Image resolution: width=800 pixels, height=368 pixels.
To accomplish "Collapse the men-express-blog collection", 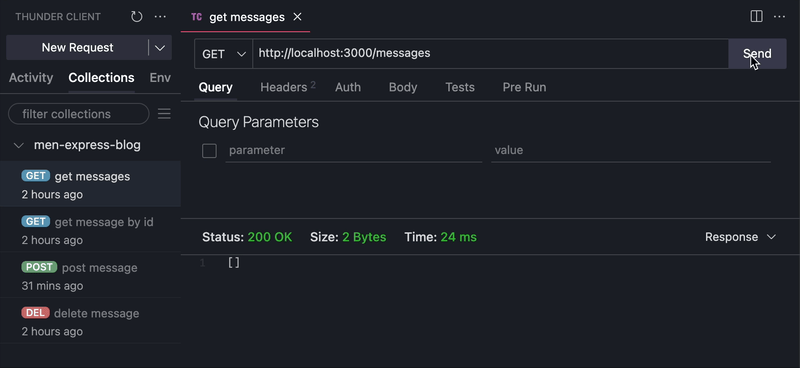I will [19, 145].
